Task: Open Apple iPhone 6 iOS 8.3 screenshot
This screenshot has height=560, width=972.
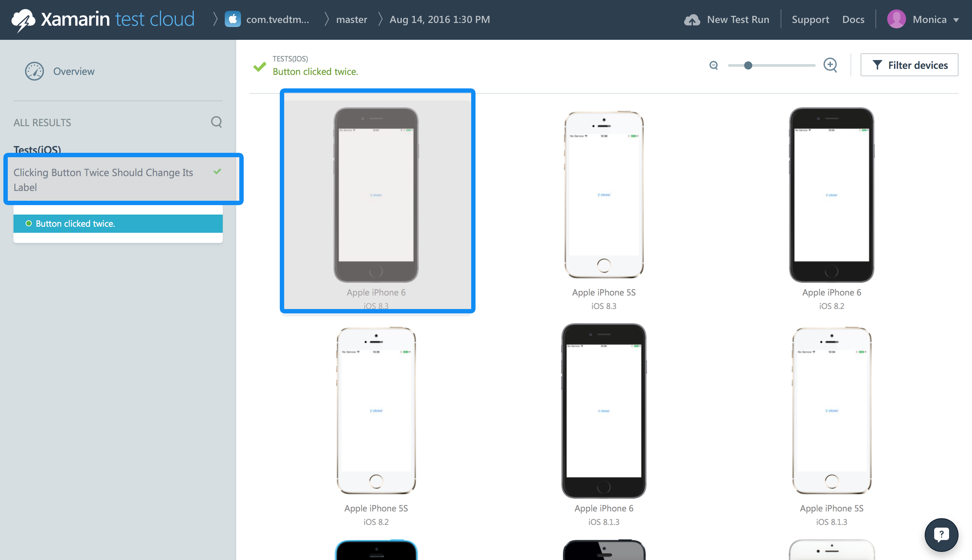Action: coord(376,195)
